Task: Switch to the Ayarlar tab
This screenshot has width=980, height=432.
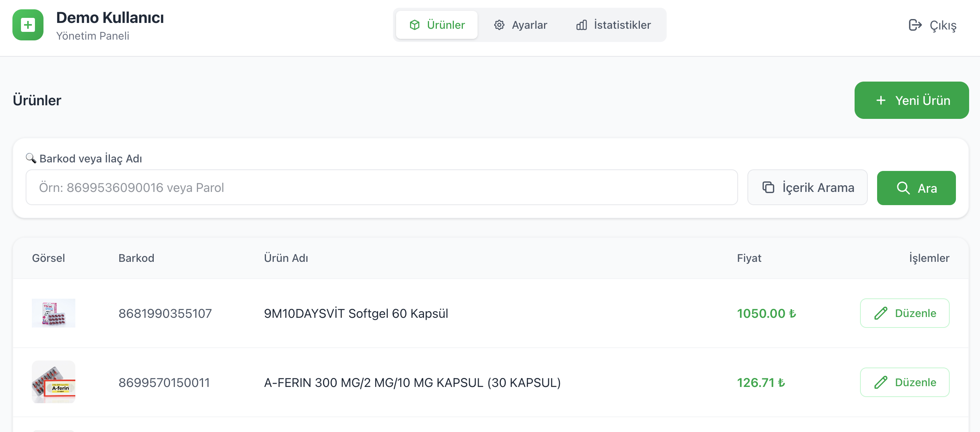Action: [520, 25]
